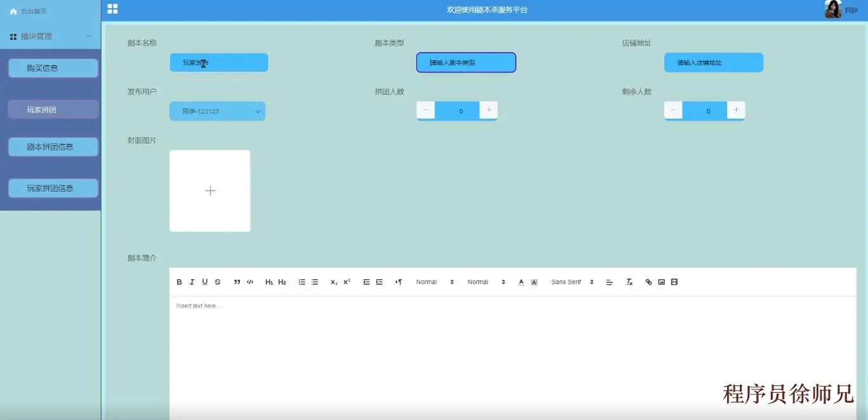The width and height of the screenshot is (868, 420).
Task: Toggle right-to-left text direction
Action: (x=398, y=282)
